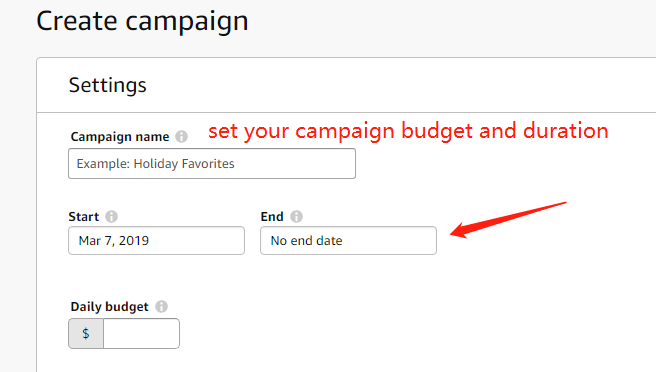Show the info icon help for End
This screenshot has width=656, height=372.
tap(296, 216)
